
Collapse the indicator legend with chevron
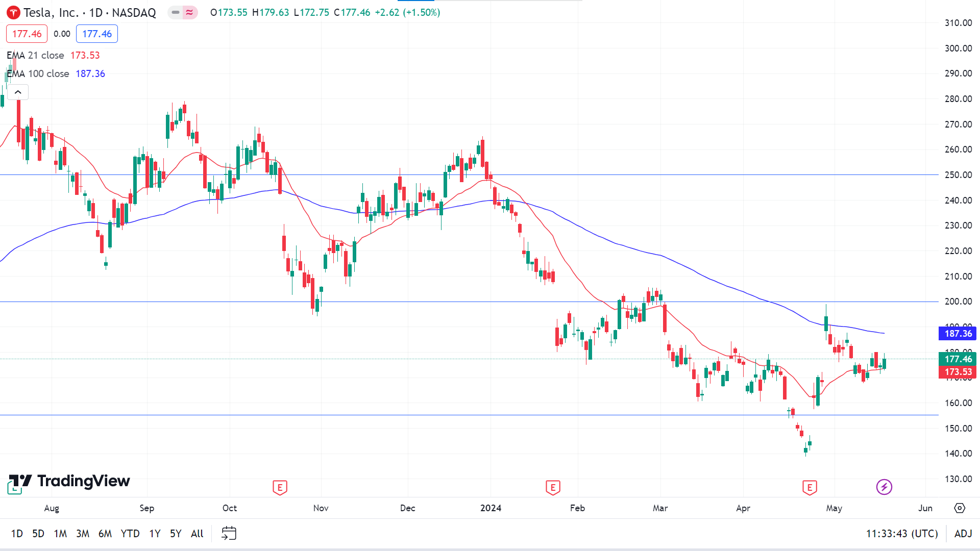pyautogui.click(x=18, y=92)
